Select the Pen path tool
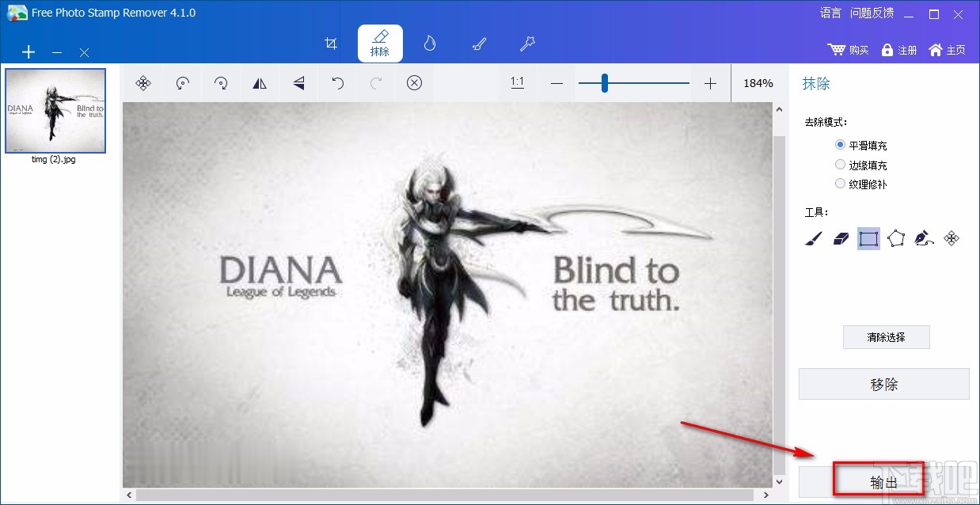This screenshot has height=505, width=980. pos(925,238)
